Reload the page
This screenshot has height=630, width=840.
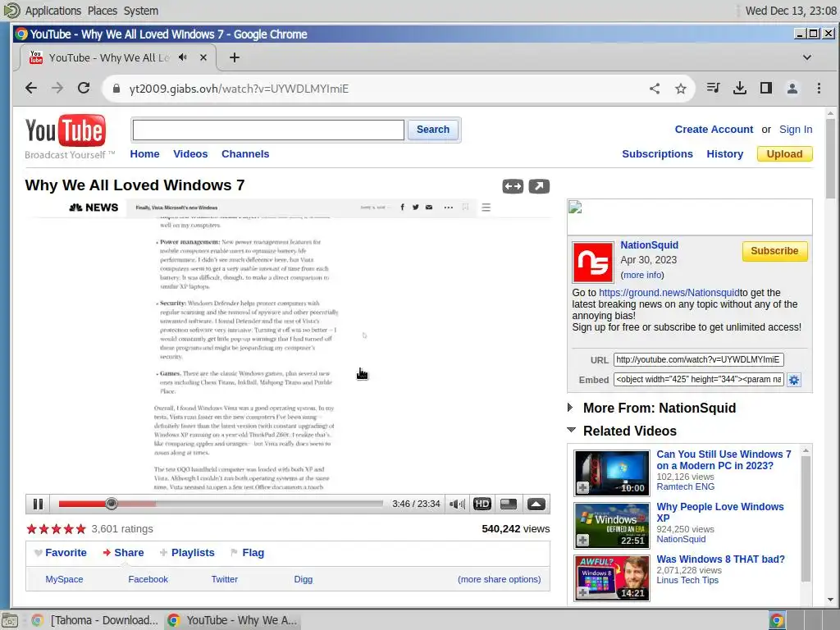pos(84,89)
